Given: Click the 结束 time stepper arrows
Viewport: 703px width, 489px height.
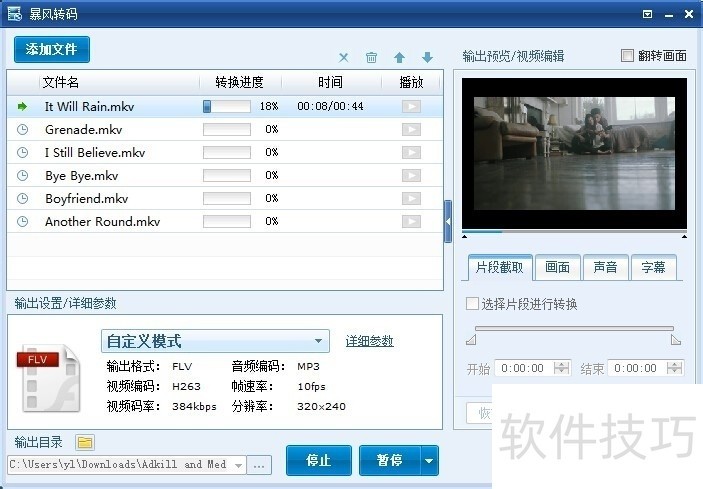Looking at the screenshot, I should point(674,368).
